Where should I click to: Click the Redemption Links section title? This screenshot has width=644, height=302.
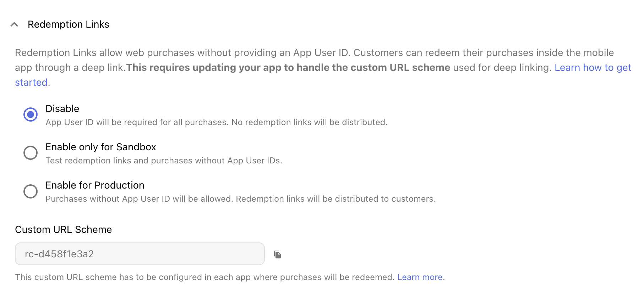pos(68,24)
